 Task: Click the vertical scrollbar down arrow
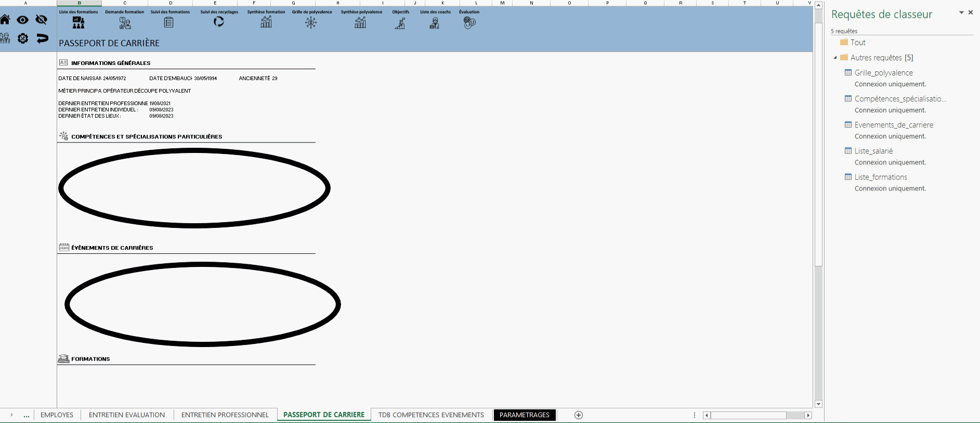pos(818,404)
